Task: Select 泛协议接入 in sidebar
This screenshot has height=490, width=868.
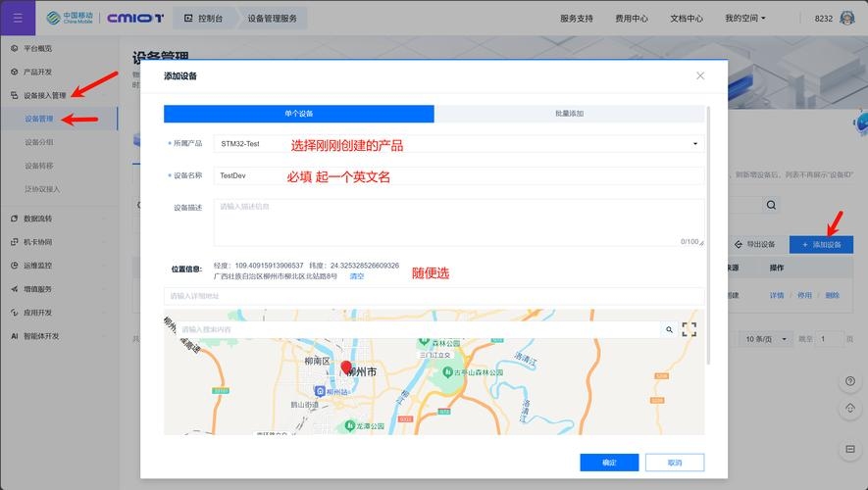Action: pos(42,189)
